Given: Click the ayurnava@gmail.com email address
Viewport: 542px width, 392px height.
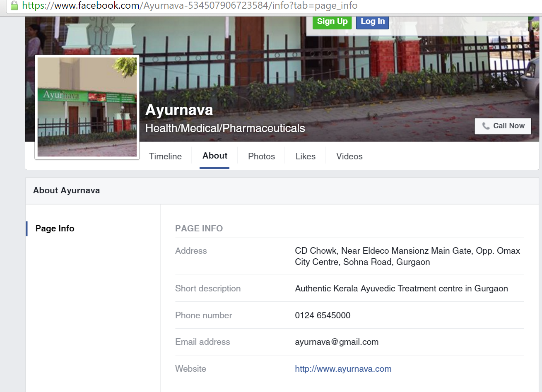Looking at the screenshot, I should click(337, 342).
